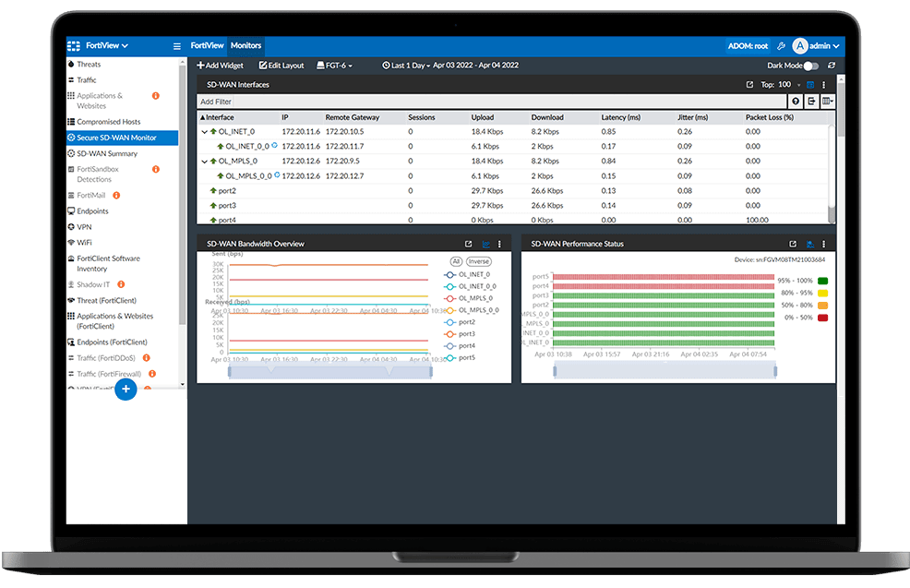Enable the Dark Mode switch
This screenshot has width=910, height=588.
(x=809, y=66)
